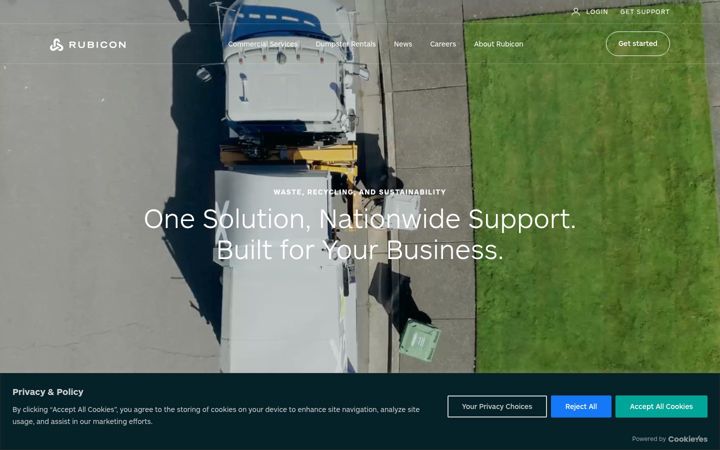
Task: Open Commercial Services menu
Action: point(263,44)
